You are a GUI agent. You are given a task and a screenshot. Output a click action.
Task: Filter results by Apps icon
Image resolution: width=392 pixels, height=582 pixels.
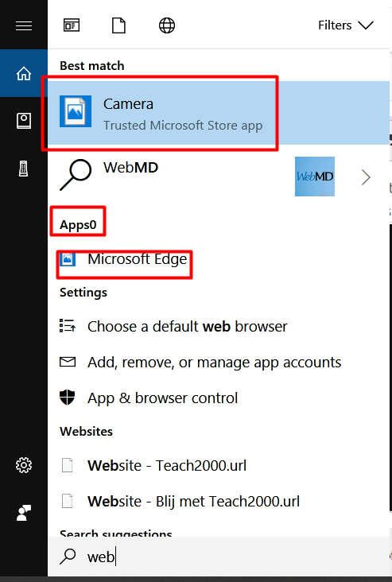coord(72,25)
